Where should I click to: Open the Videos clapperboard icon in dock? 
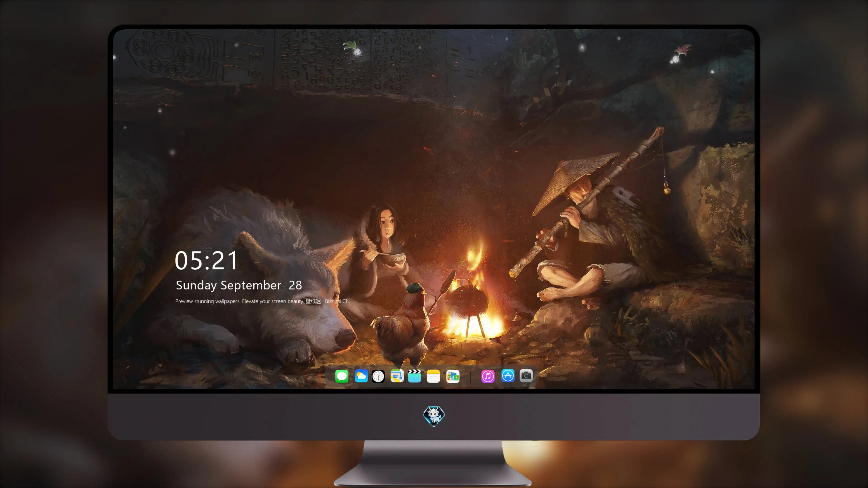pos(415,376)
